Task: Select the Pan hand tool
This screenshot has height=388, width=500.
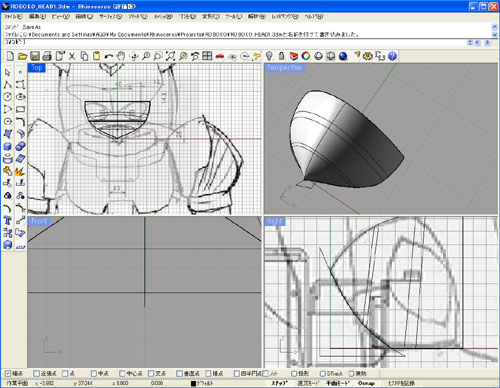Action: (x=121, y=56)
